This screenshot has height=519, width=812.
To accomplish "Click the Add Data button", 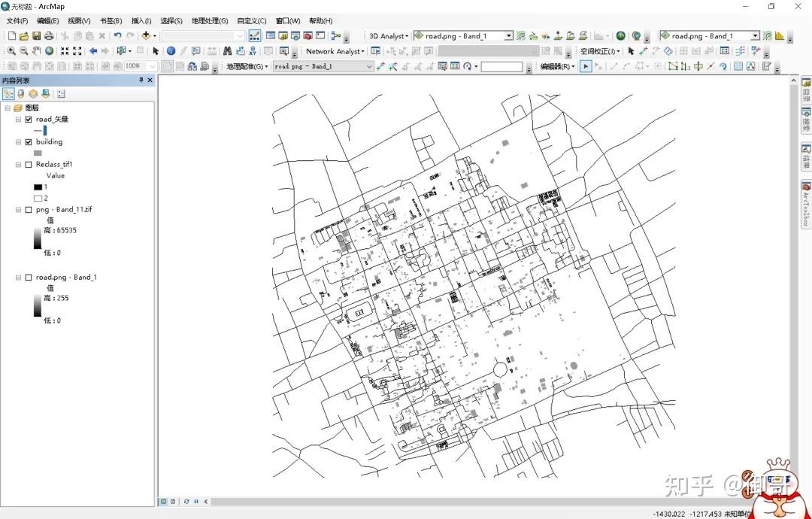I will point(146,36).
